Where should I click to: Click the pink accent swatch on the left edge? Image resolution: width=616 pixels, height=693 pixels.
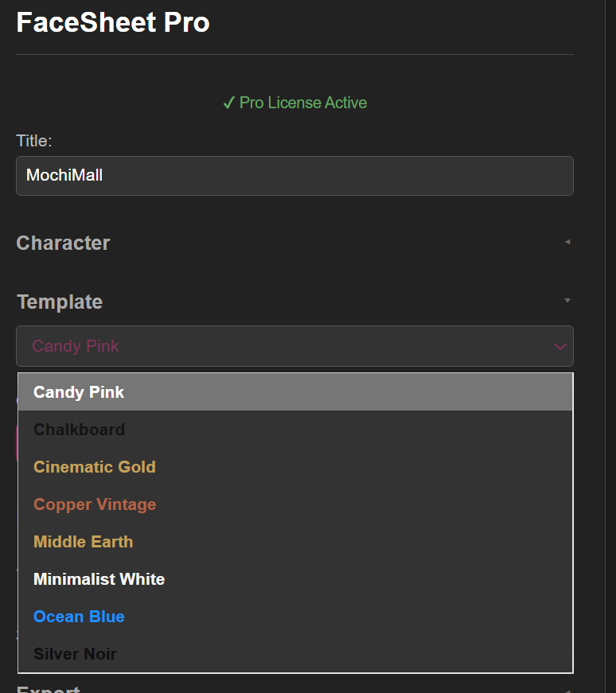(x=18, y=442)
